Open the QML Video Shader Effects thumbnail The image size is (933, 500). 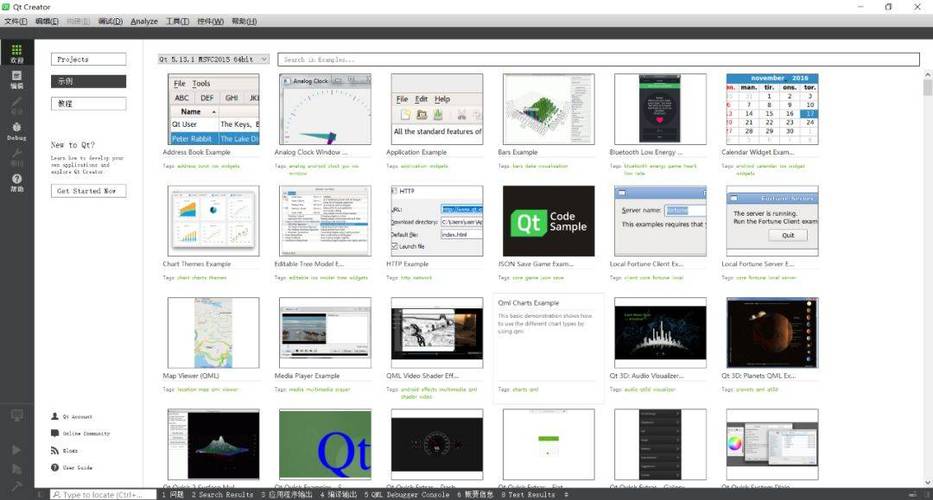pos(437,333)
